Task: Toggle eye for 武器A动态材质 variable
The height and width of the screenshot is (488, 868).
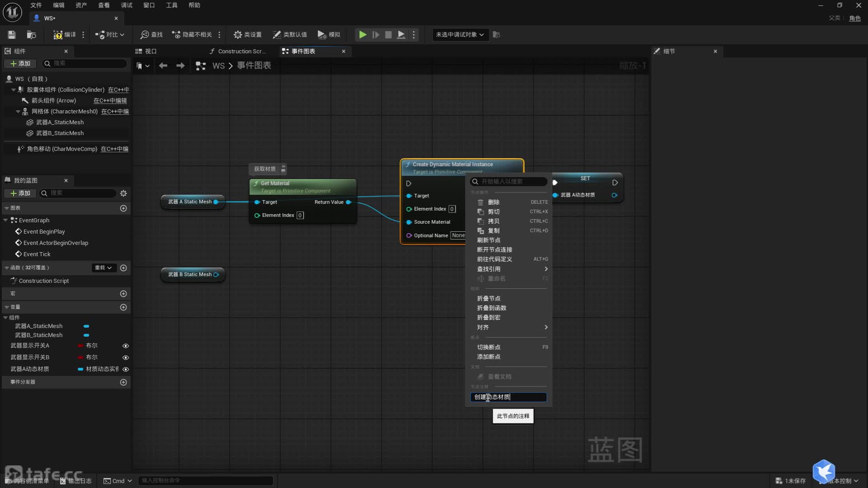Action: pos(126,370)
